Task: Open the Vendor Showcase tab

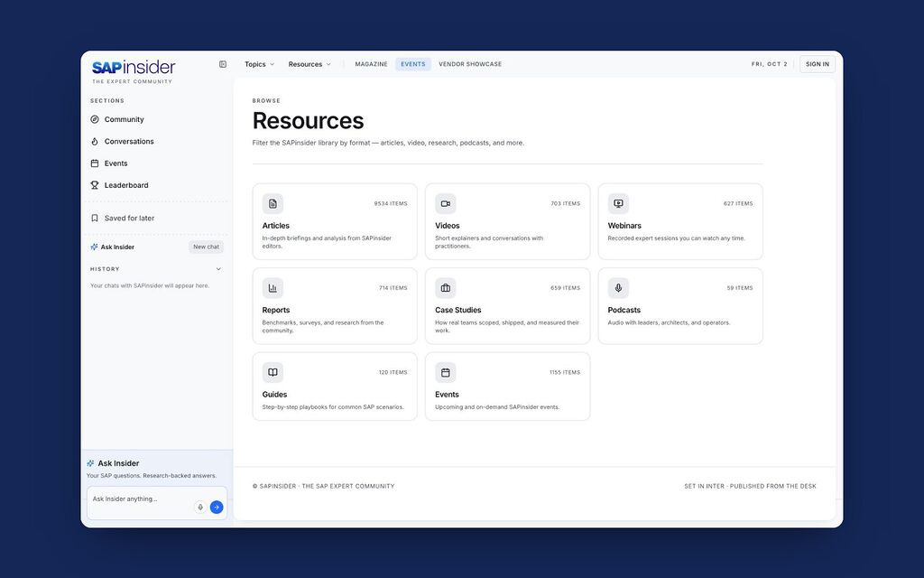Action: pyautogui.click(x=470, y=64)
